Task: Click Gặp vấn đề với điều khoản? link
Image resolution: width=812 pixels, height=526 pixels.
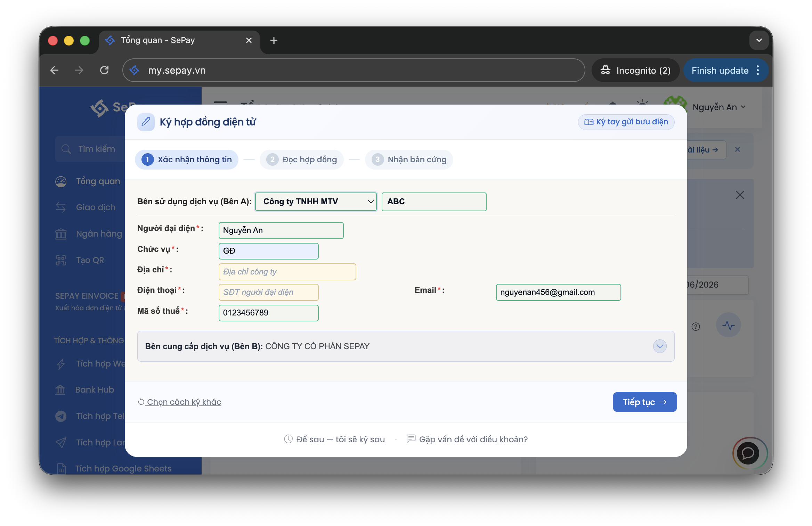Action: [467, 439]
